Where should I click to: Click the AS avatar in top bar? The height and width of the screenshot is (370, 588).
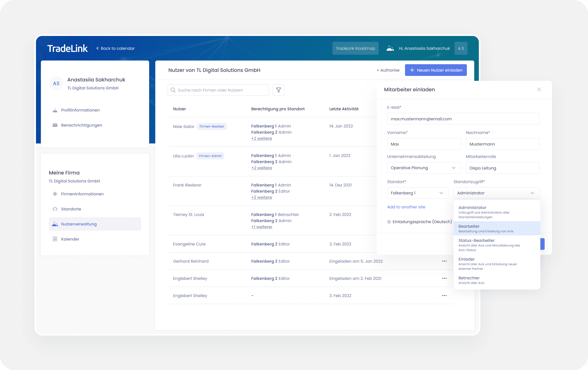point(461,48)
